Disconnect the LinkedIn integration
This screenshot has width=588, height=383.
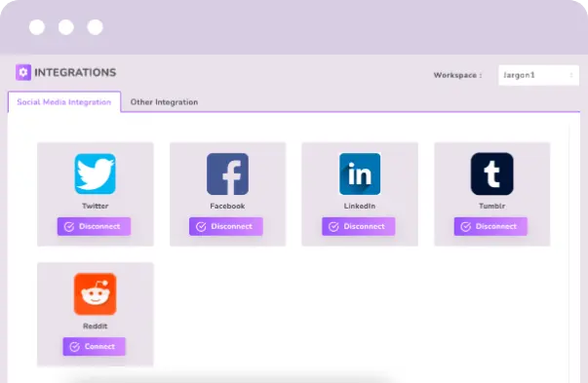coord(359,226)
